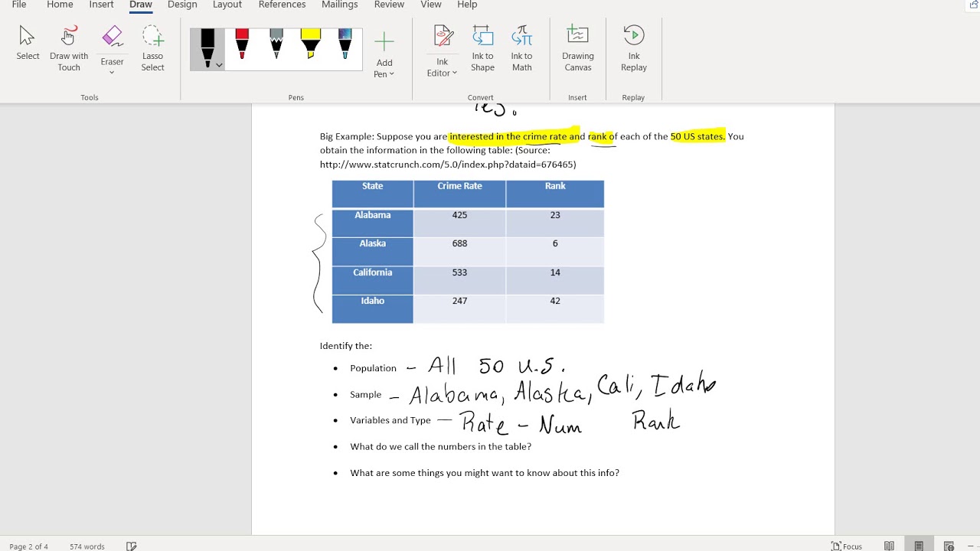Switch to the Insert tab
The width and height of the screenshot is (980, 551).
tap(102, 5)
